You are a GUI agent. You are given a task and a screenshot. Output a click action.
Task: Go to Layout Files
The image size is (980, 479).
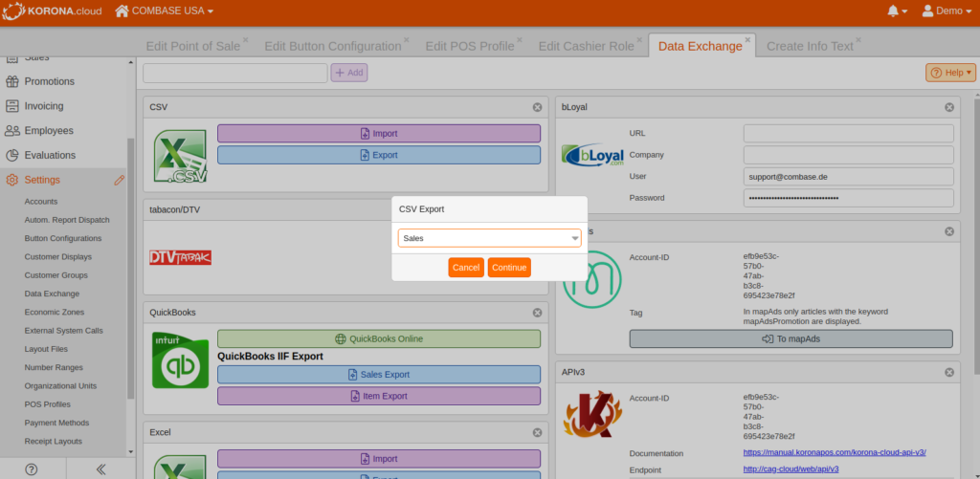tap(46, 349)
